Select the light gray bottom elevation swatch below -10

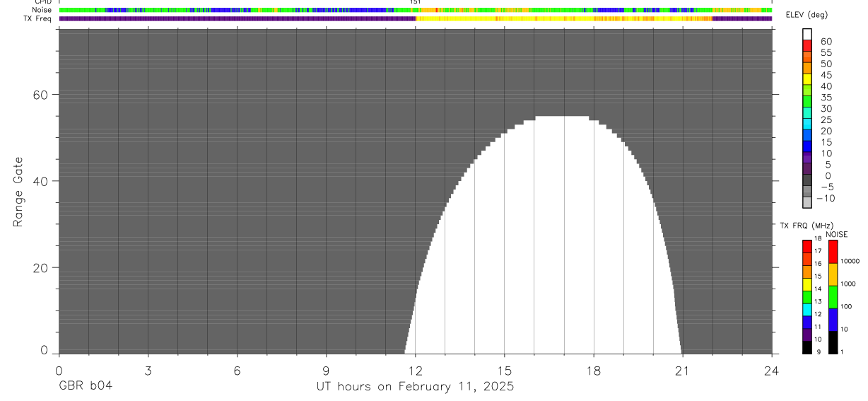[807, 202]
